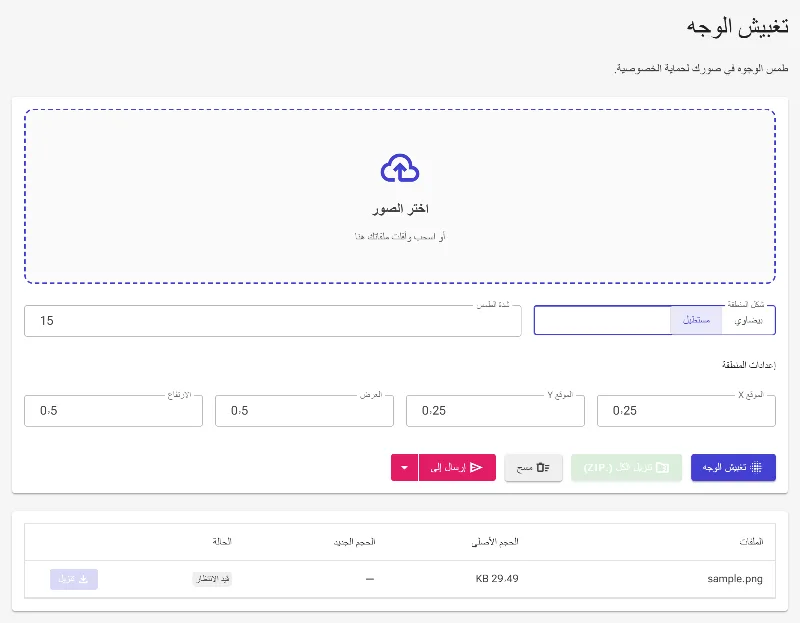The width and height of the screenshot is (800, 623).
Task: Click the trash icon on clear button
Action: point(543,467)
